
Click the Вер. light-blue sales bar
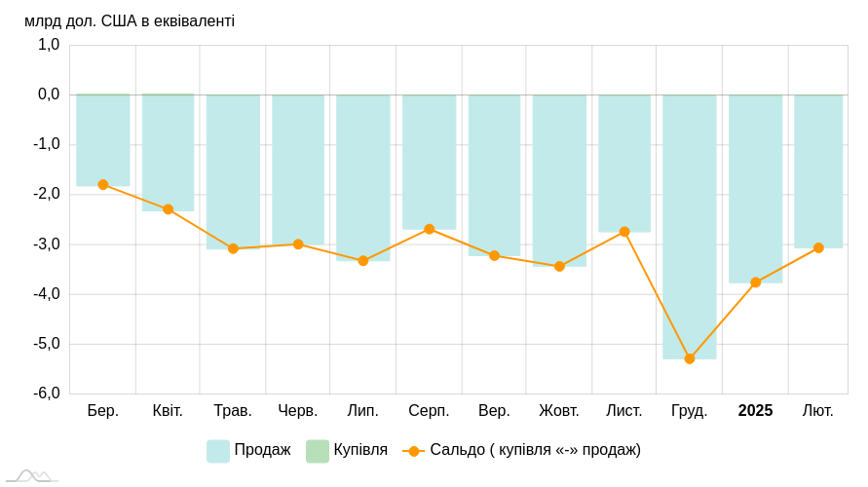494,175
